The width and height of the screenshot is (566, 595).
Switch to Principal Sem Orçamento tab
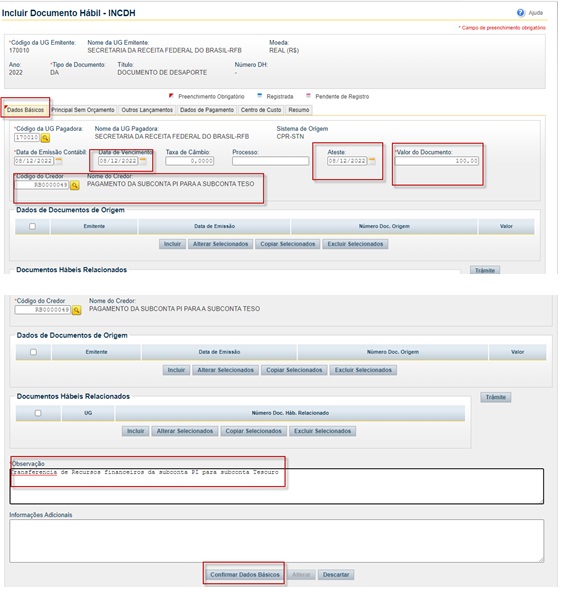[83, 110]
